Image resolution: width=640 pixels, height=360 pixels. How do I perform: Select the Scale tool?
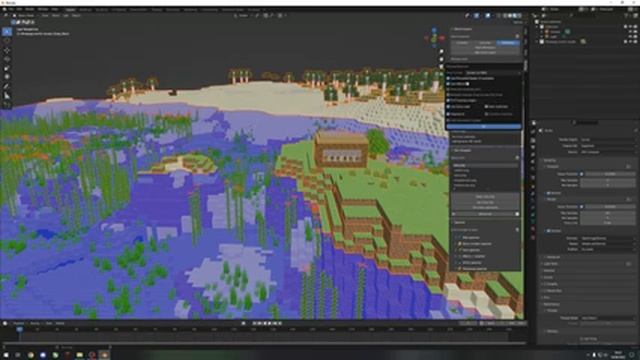[7, 68]
